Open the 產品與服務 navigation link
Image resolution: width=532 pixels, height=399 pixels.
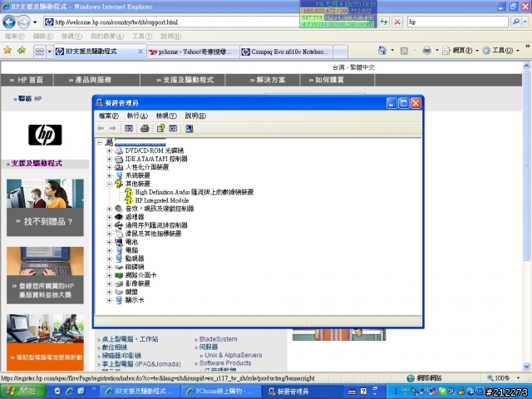(x=90, y=80)
